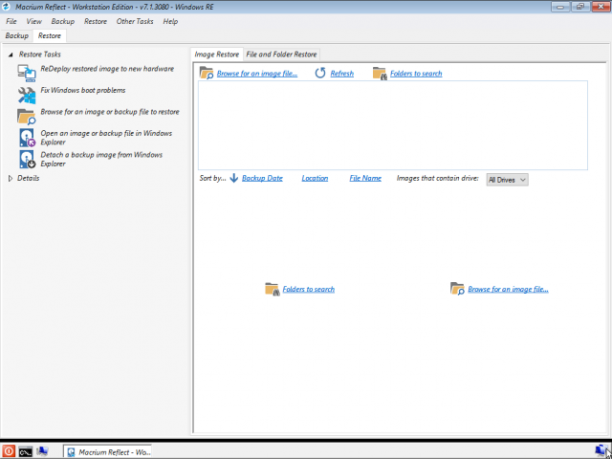Click the system tray monitor icon
The width and height of the screenshot is (612, 459).
point(602,452)
